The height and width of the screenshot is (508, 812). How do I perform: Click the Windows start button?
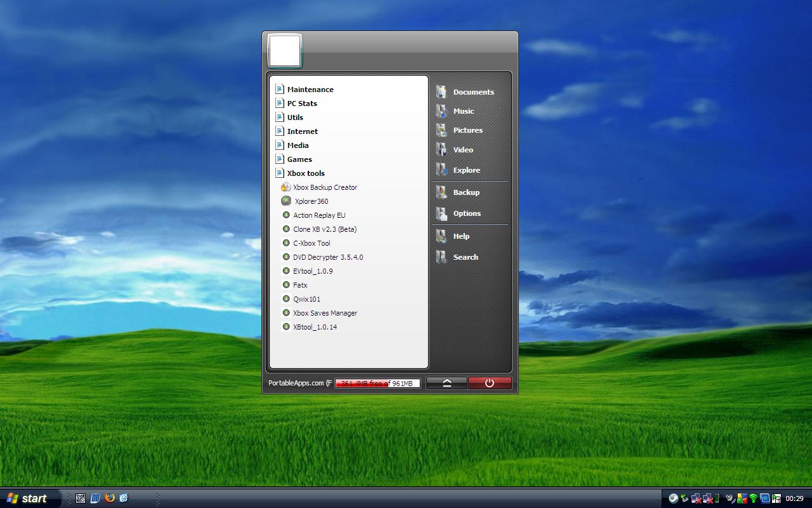pyautogui.click(x=30, y=498)
